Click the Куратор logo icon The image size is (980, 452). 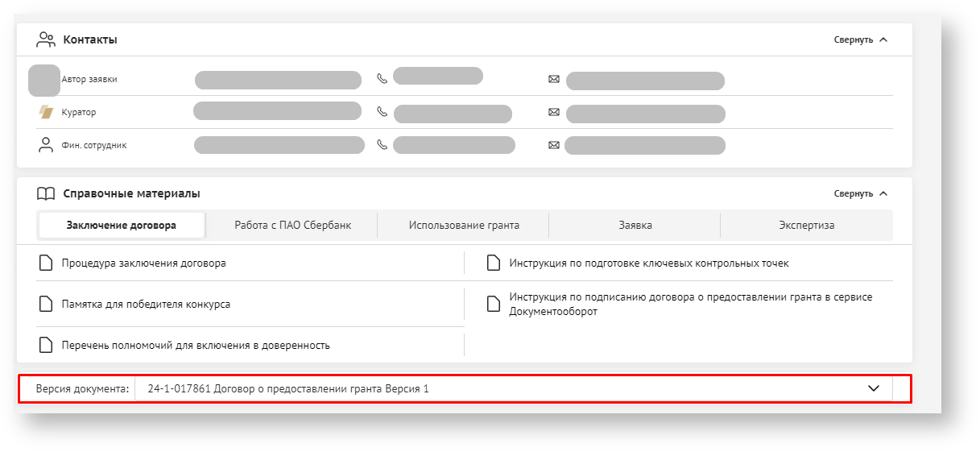coord(46,112)
